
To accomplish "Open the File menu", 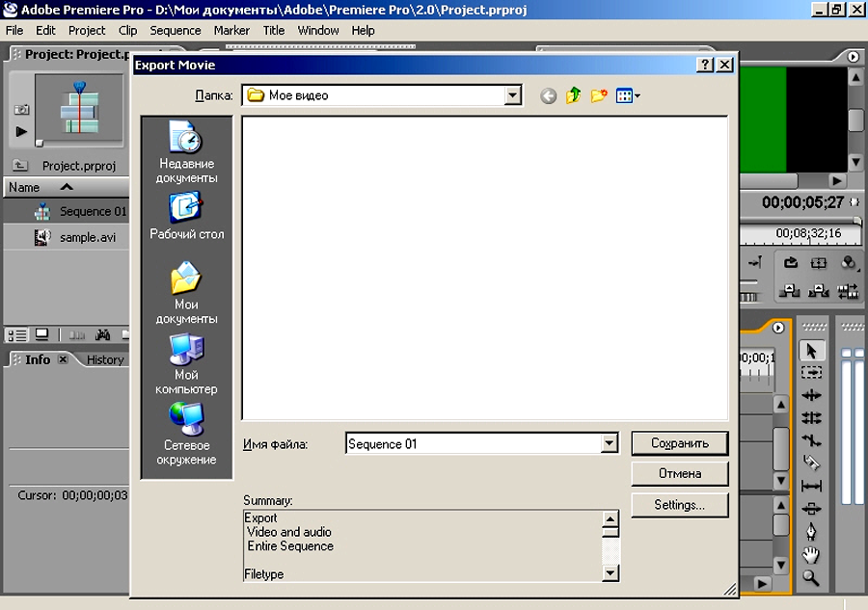I will click(14, 31).
